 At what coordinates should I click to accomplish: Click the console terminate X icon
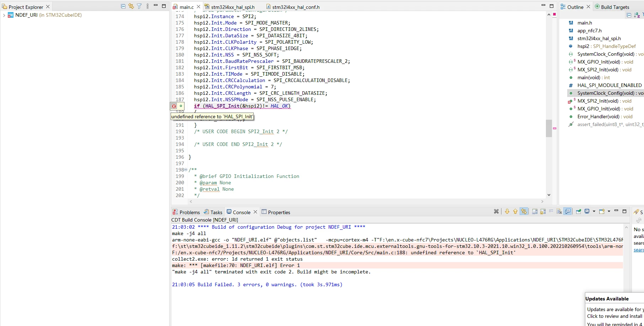point(496,211)
